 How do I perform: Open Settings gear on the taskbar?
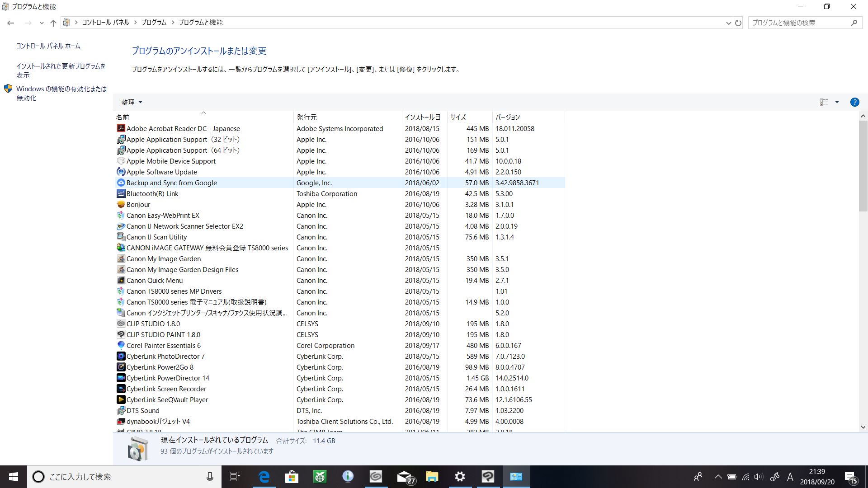coord(460,477)
